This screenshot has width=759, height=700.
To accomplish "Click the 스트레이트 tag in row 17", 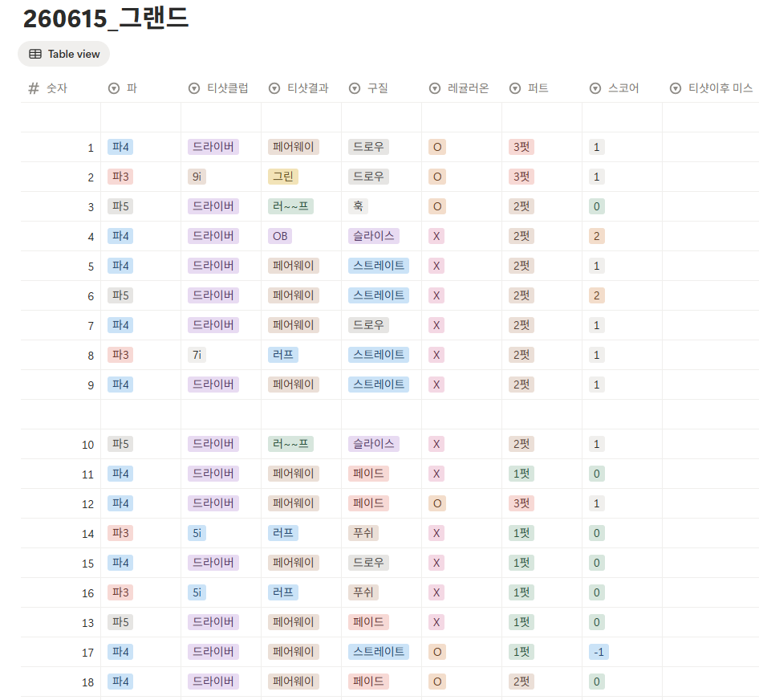I will pyautogui.click(x=379, y=652).
